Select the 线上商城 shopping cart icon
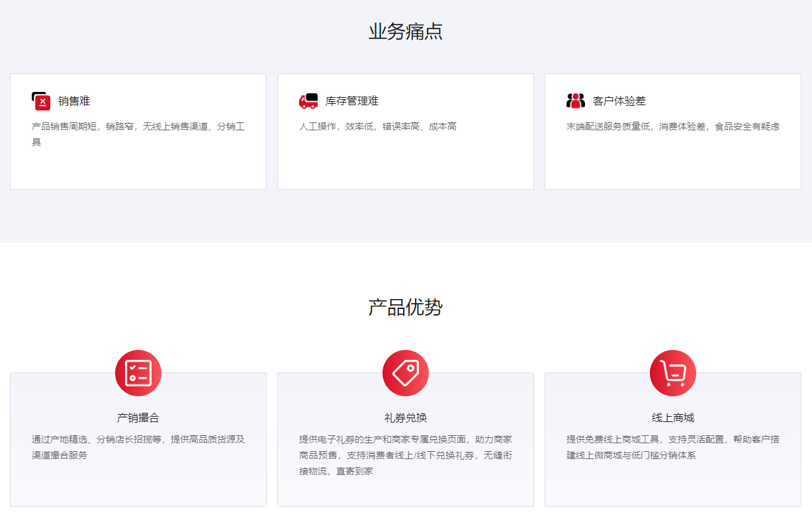The width and height of the screenshot is (812, 516). click(x=672, y=372)
